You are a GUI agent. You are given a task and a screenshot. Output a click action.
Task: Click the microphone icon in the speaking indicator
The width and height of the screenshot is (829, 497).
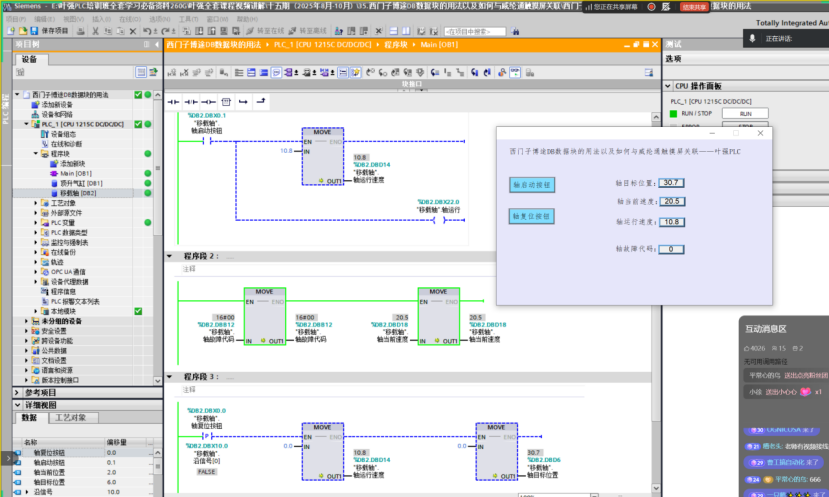[x=752, y=38]
